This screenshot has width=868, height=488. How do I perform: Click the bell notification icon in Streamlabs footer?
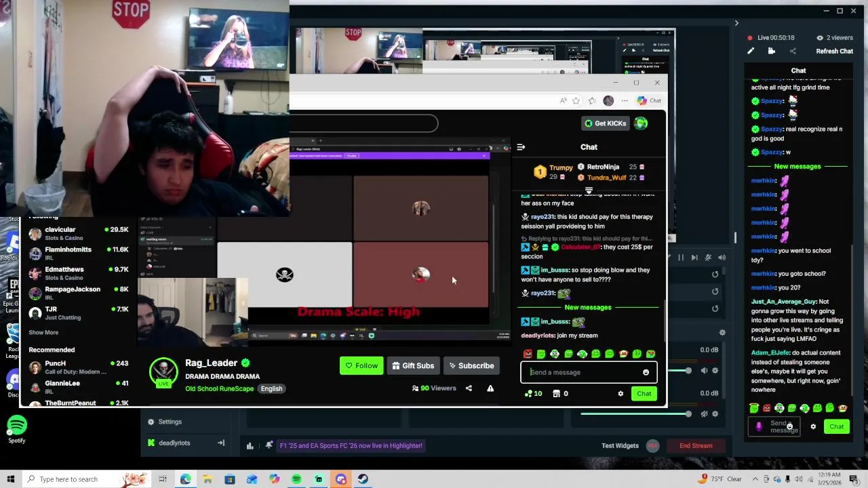coord(269,445)
